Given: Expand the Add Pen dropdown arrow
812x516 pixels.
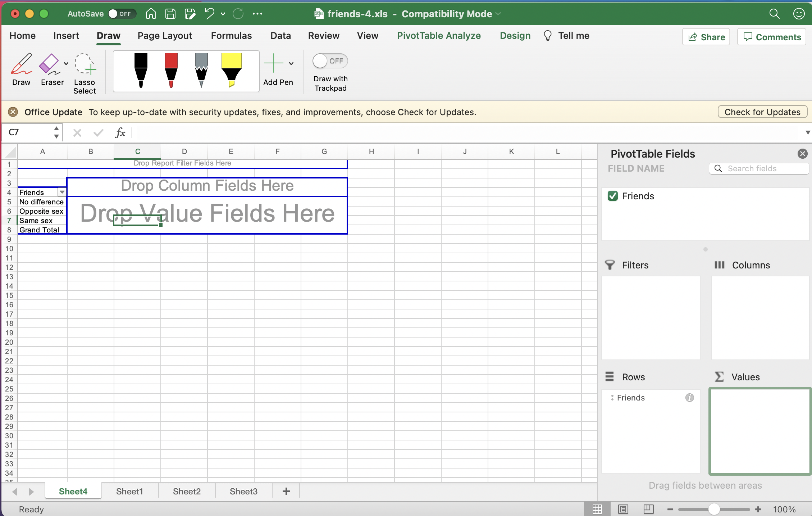Looking at the screenshot, I should click(x=291, y=64).
